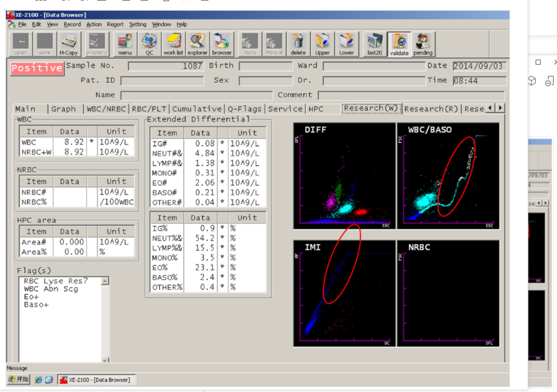Open the Action menu
This screenshot has height=392, width=557.
[x=94, y=24]
